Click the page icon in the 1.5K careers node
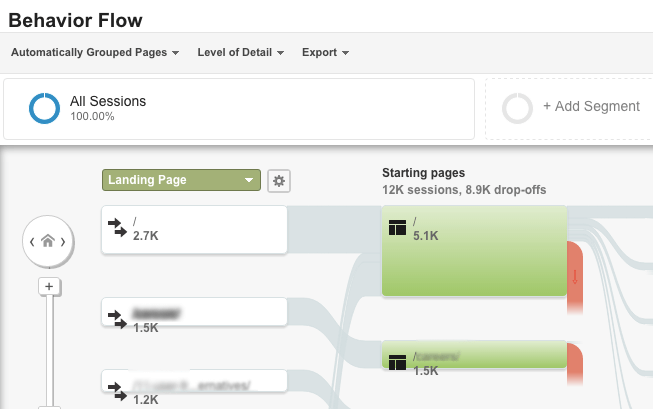The width and height of the screenshot is (653, 409). [x=397, y=362]
